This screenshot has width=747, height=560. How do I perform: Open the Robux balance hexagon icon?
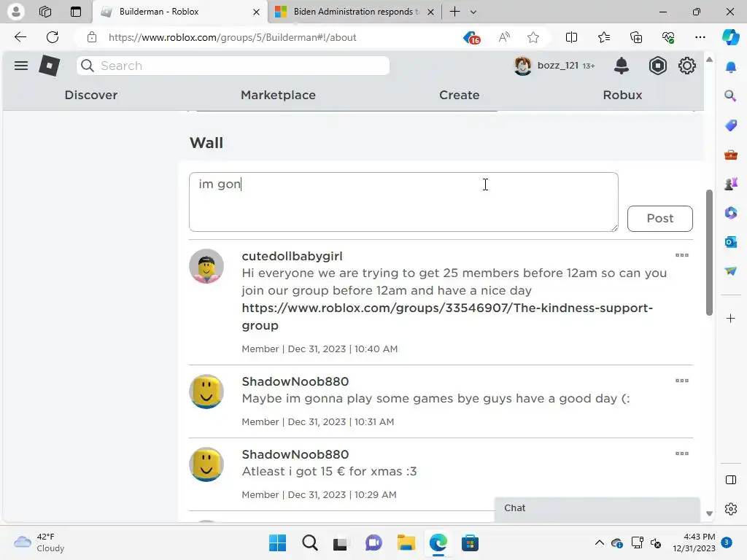pyautogui.click(x=657, y=66)
